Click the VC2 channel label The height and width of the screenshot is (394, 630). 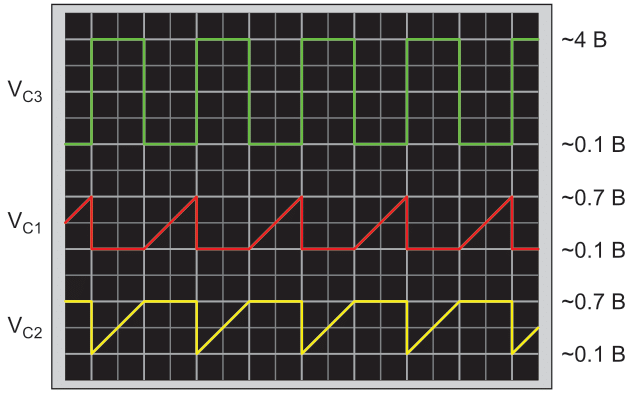25,327
